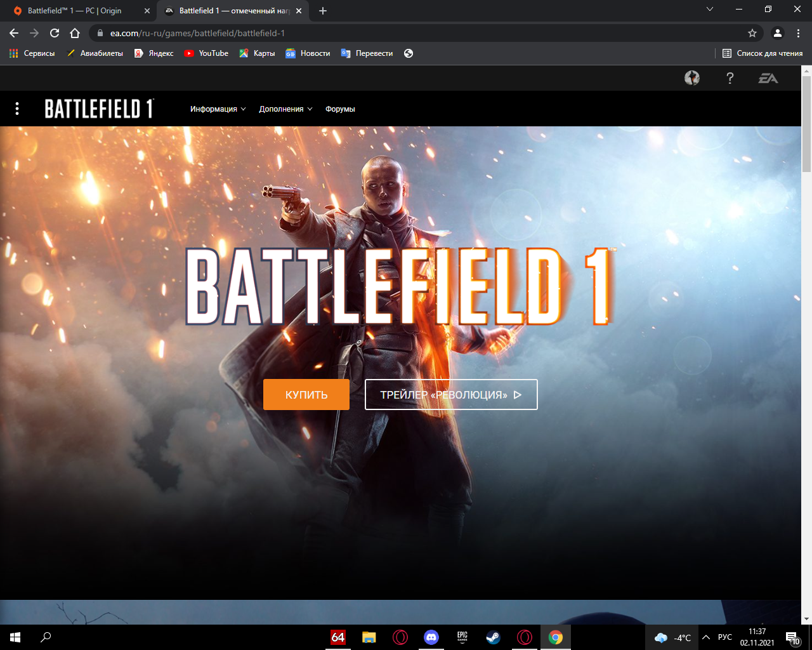Open the Chrome three-dot menu

coord(799,33)
